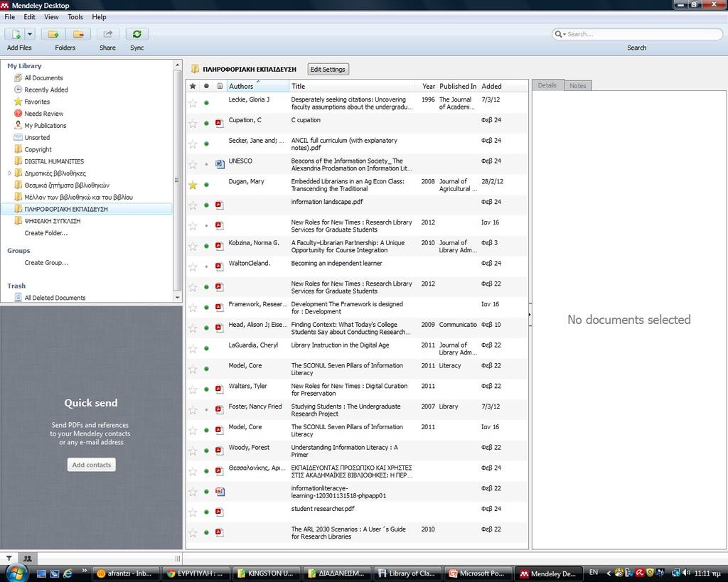This screenshot has height=582, width=728.
Task: Open the Needs Review item
Action: 43,114
